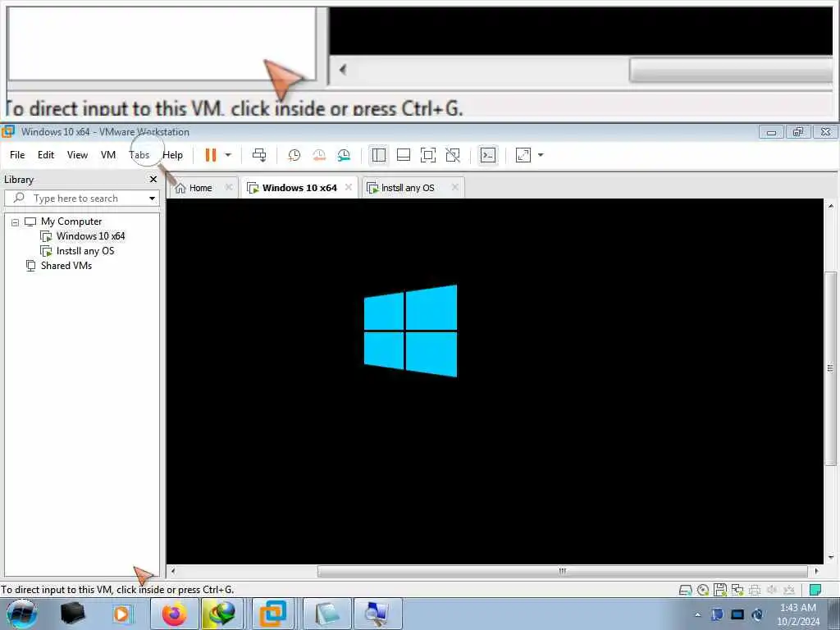Close the Home tab

point(229,187)
